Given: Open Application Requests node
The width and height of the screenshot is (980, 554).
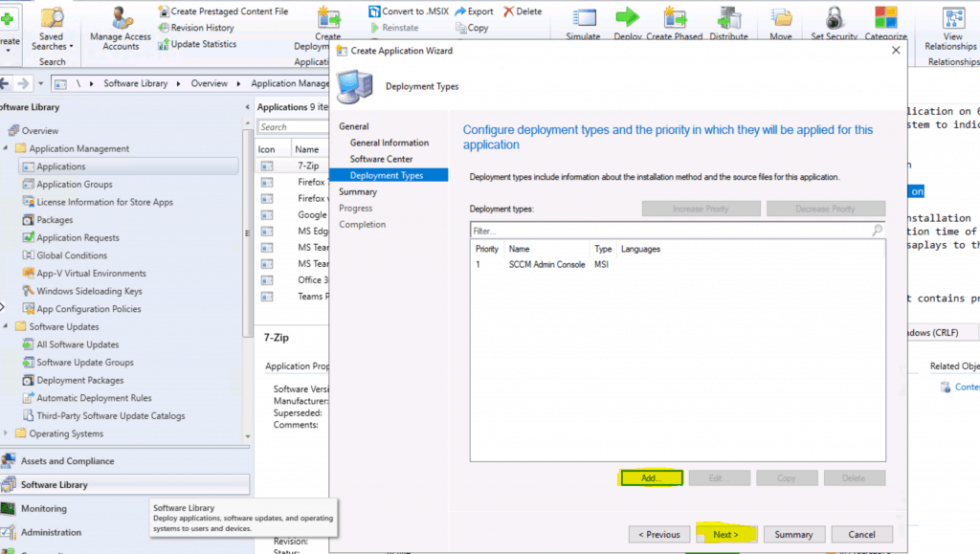Looking at the screenshot, I should click(78, 237).
